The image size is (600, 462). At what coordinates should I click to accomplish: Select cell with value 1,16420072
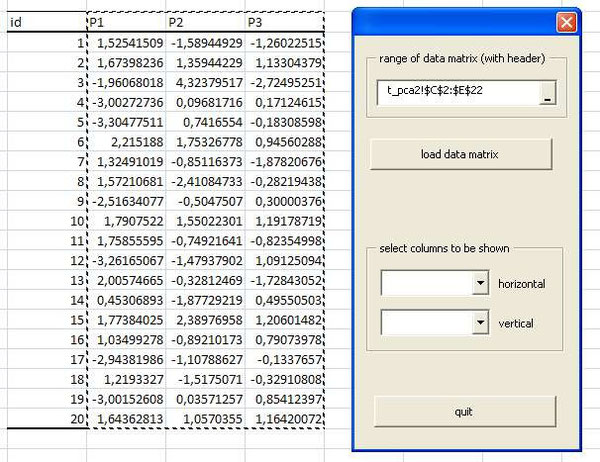coord(285,419)
